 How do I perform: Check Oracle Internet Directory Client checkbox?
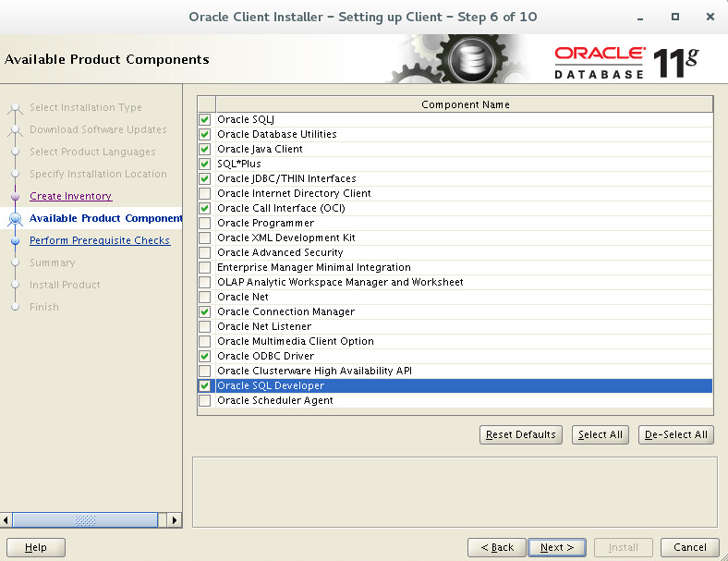205,193
